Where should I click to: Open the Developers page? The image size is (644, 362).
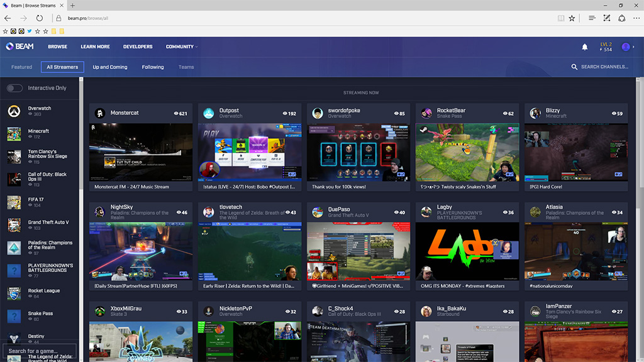coord(138,47)
